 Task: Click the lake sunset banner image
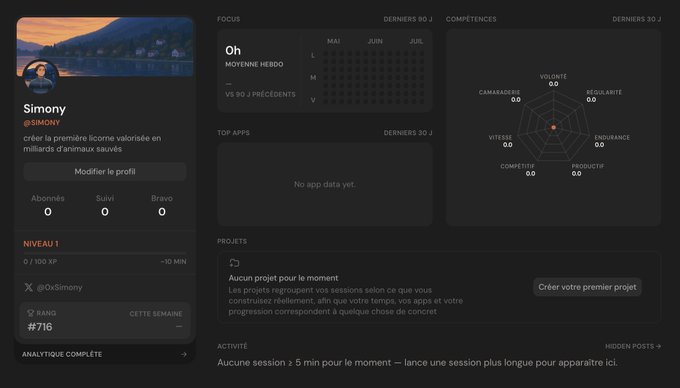pos(105,47)
